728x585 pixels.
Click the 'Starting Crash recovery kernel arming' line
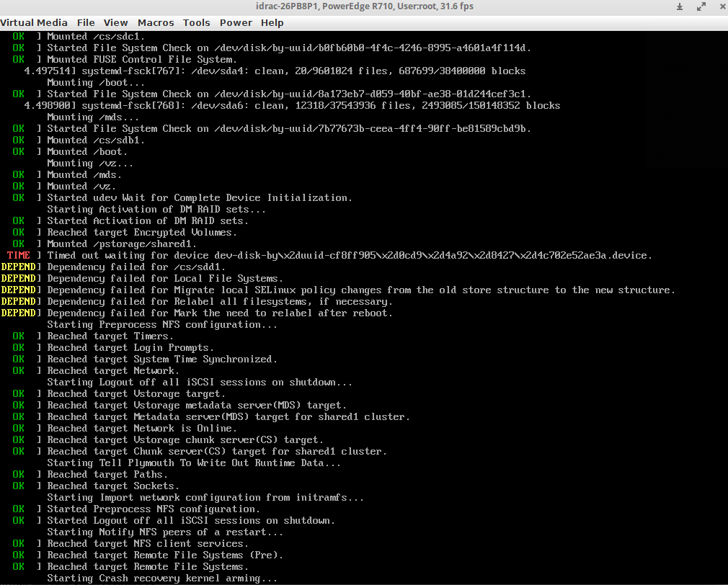[x=162, y=578]
